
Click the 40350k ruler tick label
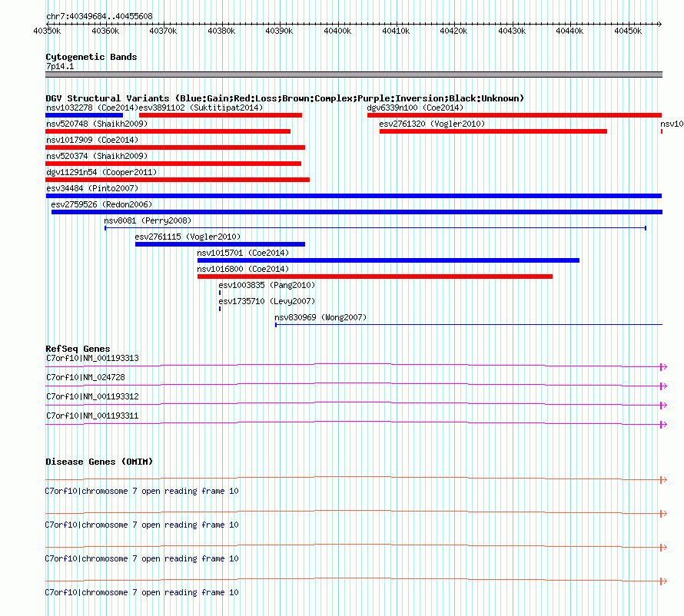coord(47,31)
